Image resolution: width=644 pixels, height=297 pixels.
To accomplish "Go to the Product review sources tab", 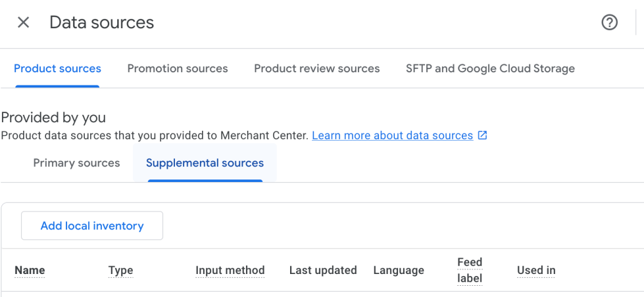I will [316, 68].
